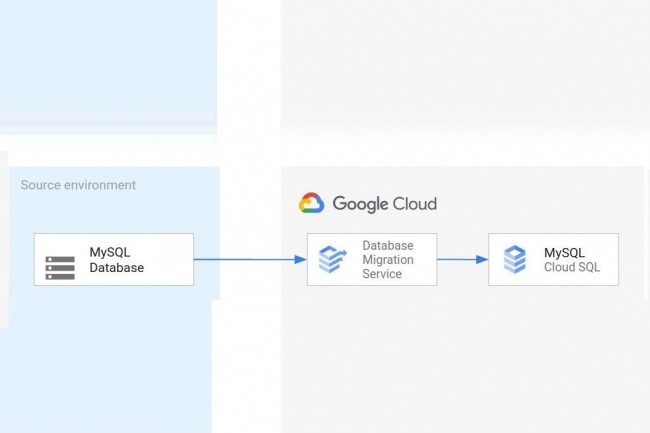Click the MySQL Cloud SQL stack icon
Viewport: 650px width, 433px height.
click(514, 259)
